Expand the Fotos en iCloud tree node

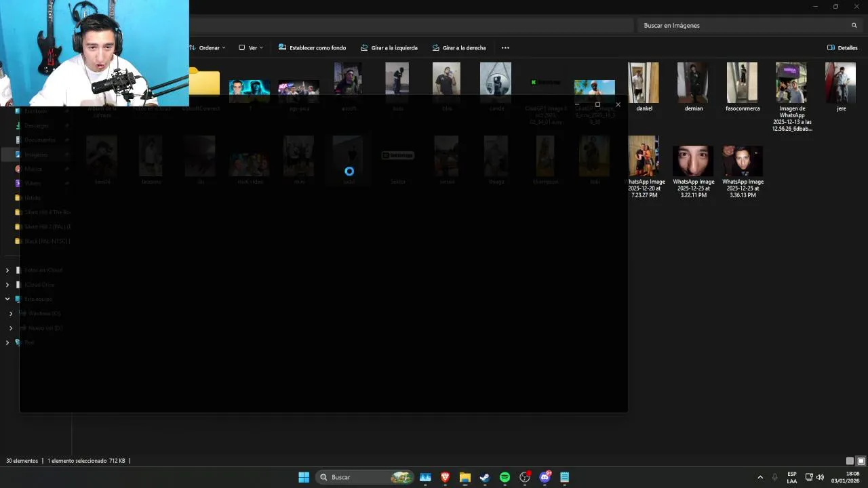7,270
